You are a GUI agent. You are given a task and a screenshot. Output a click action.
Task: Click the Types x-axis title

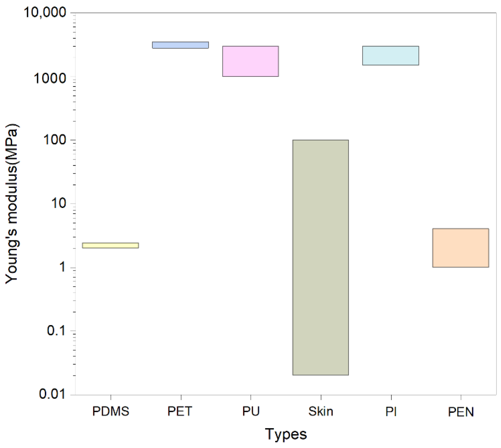(x=286, y=434)
